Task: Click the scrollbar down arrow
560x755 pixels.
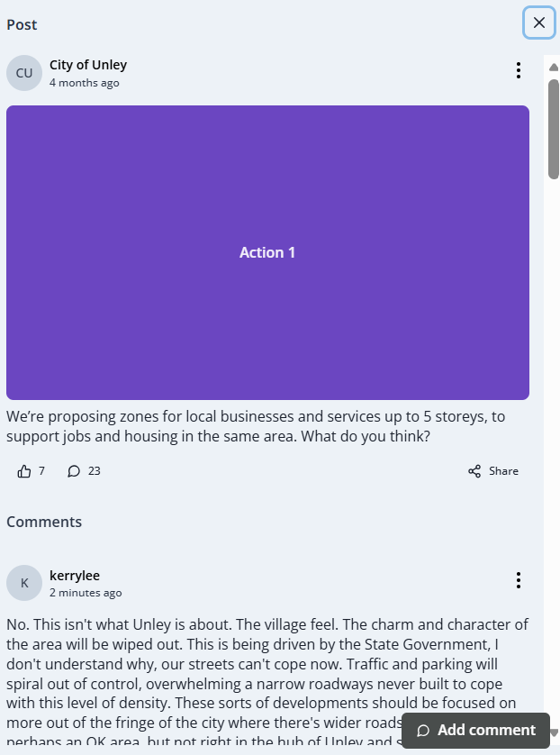Action: point(554,732)
